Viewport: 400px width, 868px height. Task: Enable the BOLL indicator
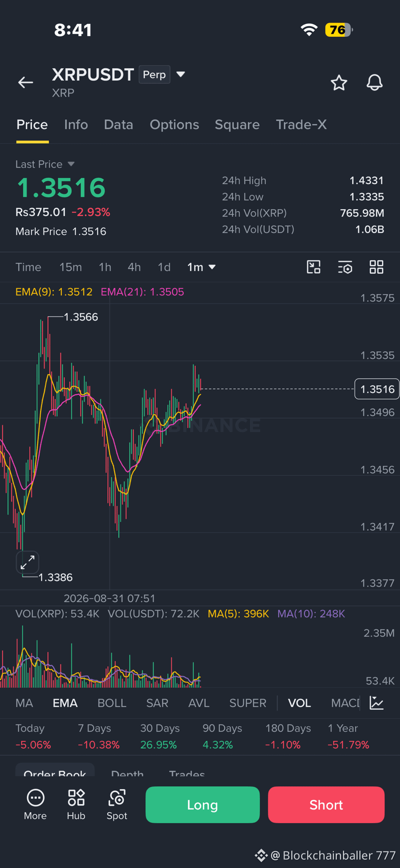pos(112,703)
